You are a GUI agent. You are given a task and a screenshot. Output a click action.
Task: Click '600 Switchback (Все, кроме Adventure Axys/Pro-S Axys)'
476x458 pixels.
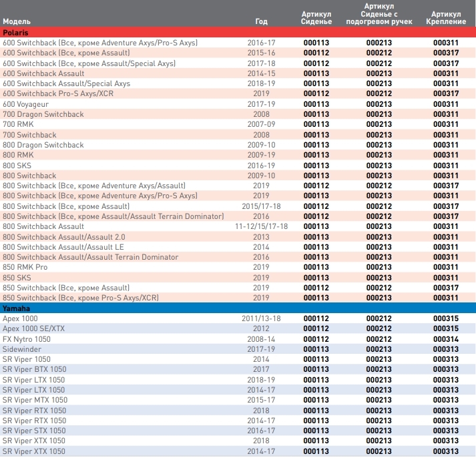pyautogui.click(x=100, y=43)
